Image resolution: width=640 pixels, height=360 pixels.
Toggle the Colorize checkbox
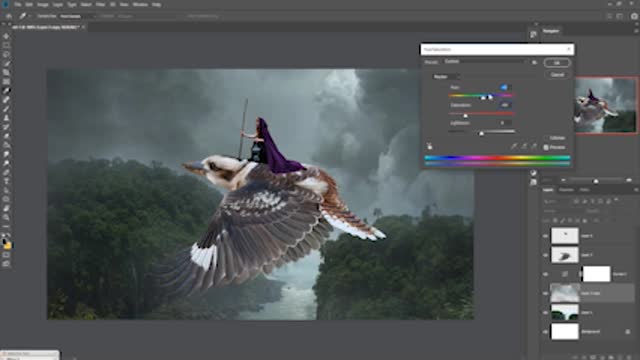[x=546, y=138]
